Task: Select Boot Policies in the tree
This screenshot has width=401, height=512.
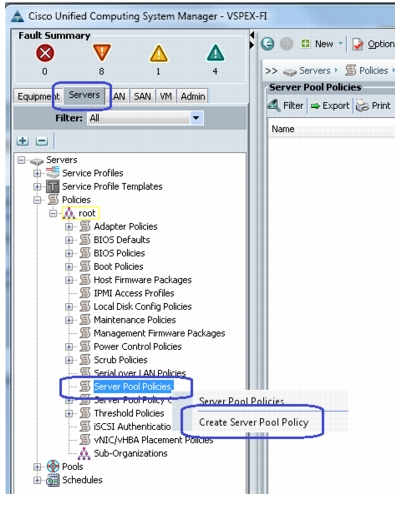Action: [x=118, y=267]
